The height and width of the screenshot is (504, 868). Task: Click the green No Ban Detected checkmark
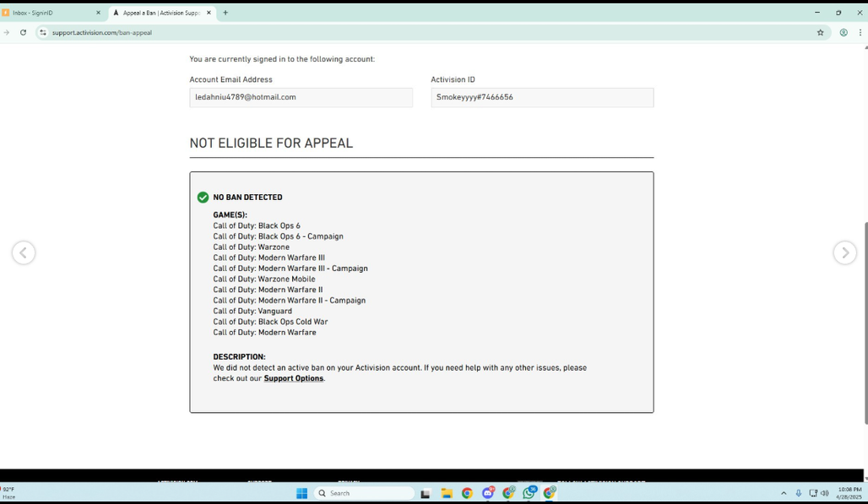point(203,198)
